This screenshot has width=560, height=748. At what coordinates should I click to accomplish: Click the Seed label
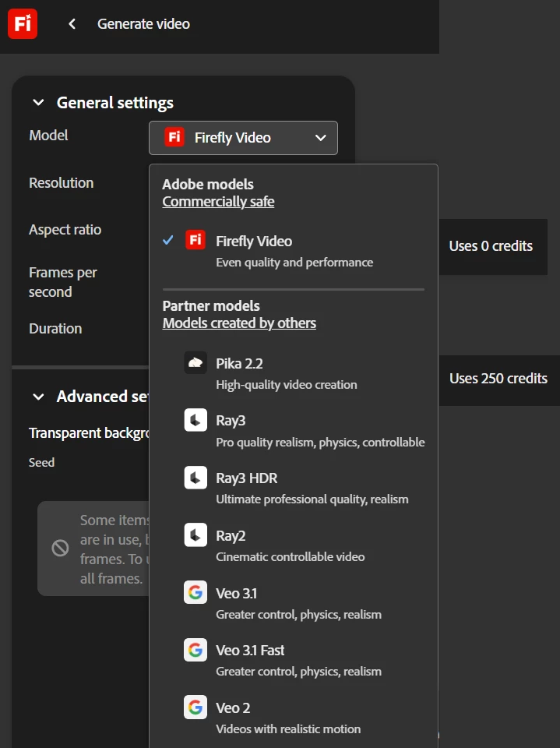[x=41, y=462]
